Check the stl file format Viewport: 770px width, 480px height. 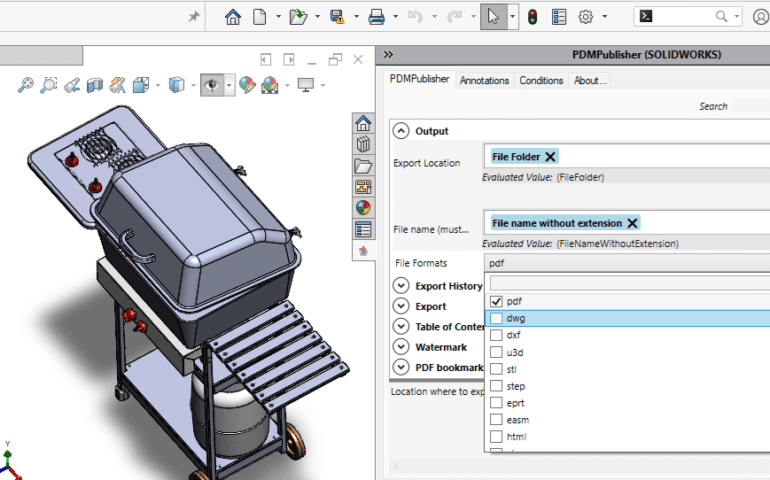[x=496, y=369]
